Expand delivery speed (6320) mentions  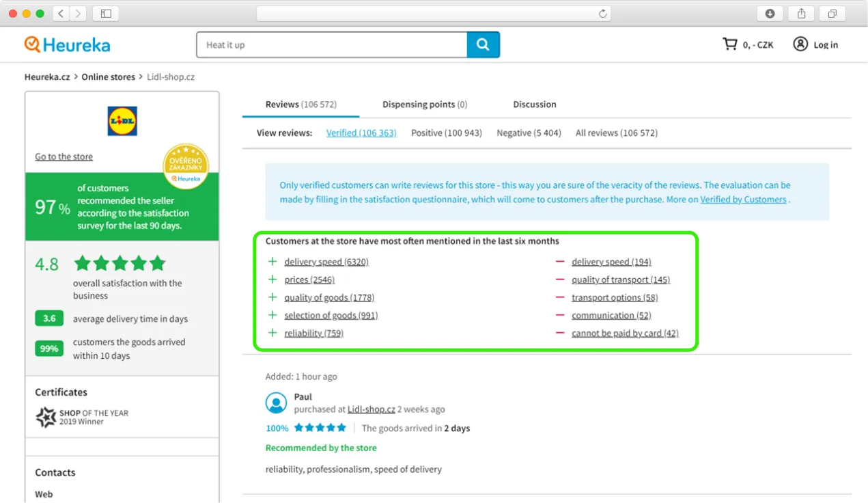coord(326,262)
